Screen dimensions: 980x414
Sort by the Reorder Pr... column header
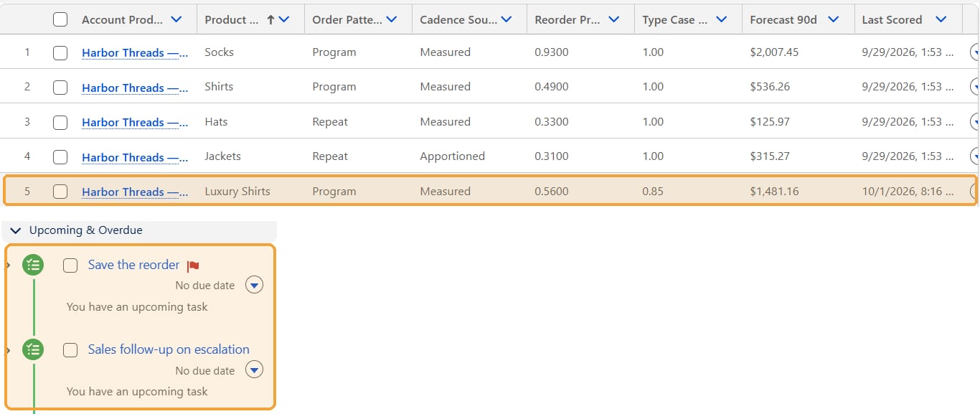pos(567,20)
